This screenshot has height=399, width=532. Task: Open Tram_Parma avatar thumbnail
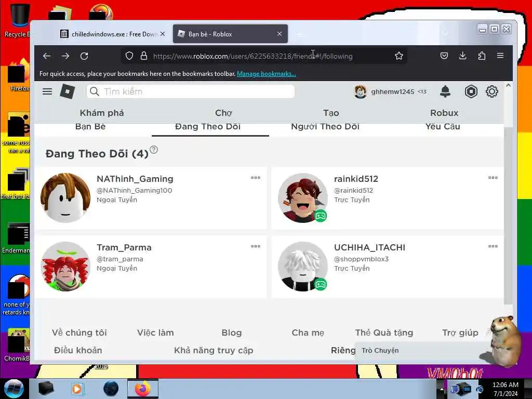[65, 267]
